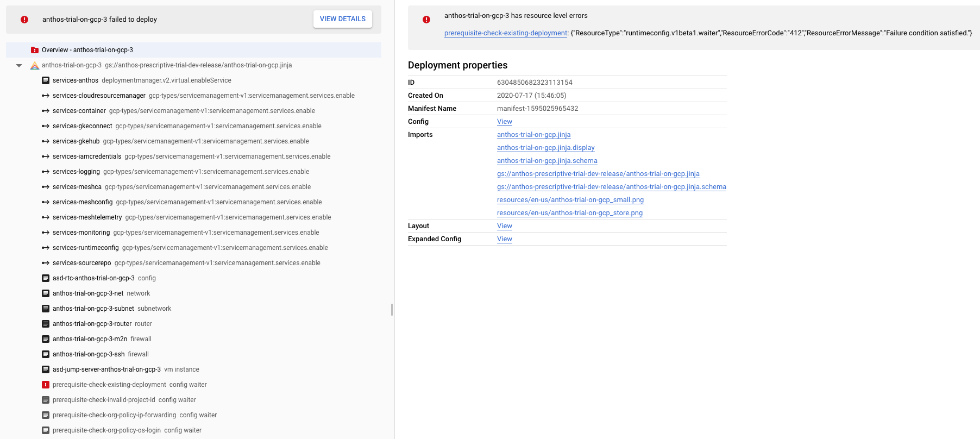Select prerequisite-check-org-policy-os-login row

tap(193, 430)
